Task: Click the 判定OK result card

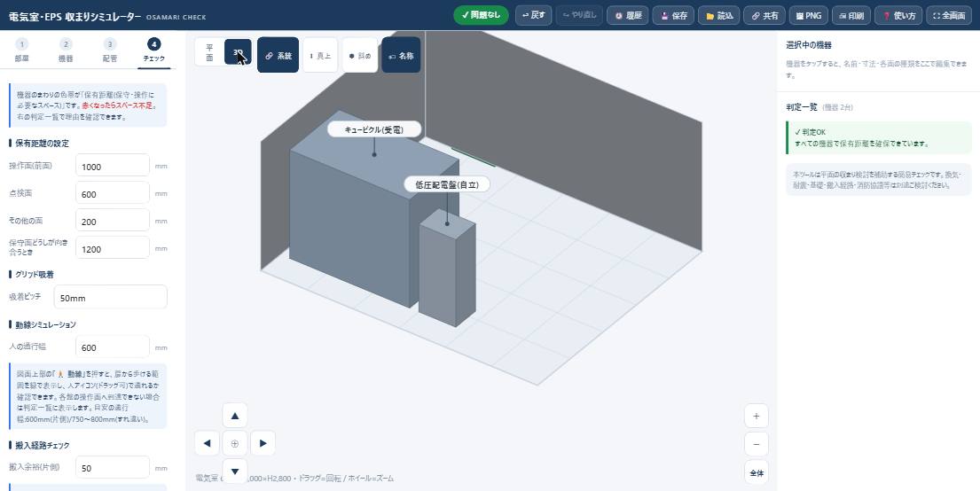Action: click(878, 137)
